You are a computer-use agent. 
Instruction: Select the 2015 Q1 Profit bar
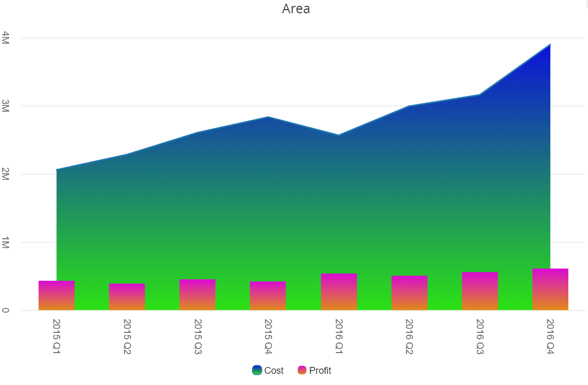pyautogui.click(x=56, y=296)
